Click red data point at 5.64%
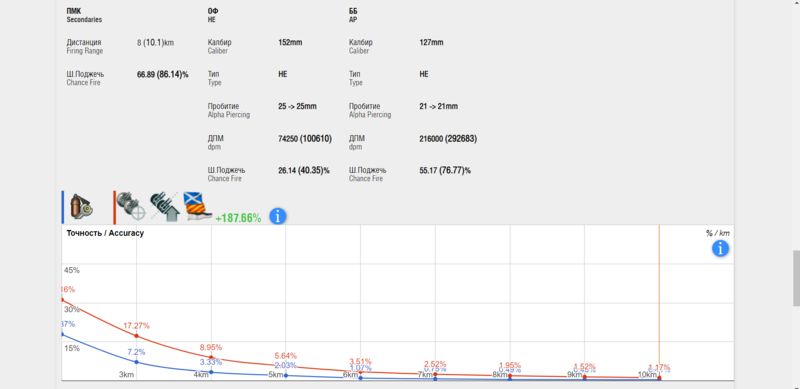 click(x=286, y=366)
